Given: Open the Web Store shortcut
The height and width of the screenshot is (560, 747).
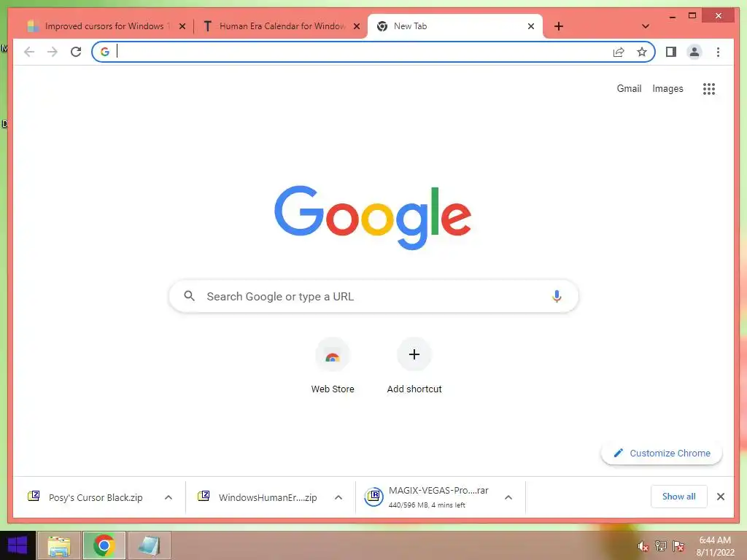Looking at the screenshot, I should [x=333, y=366].
